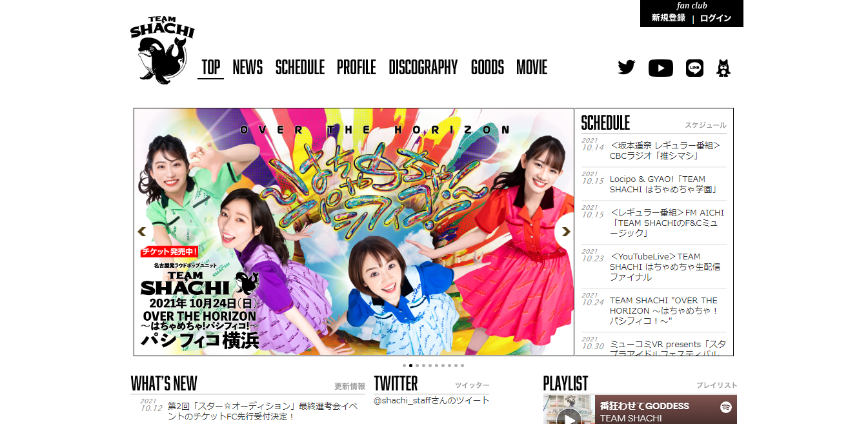Open the 10.14 CBCラジオ schedule entry
The image size is (868, 424).
tap(664, 150)
